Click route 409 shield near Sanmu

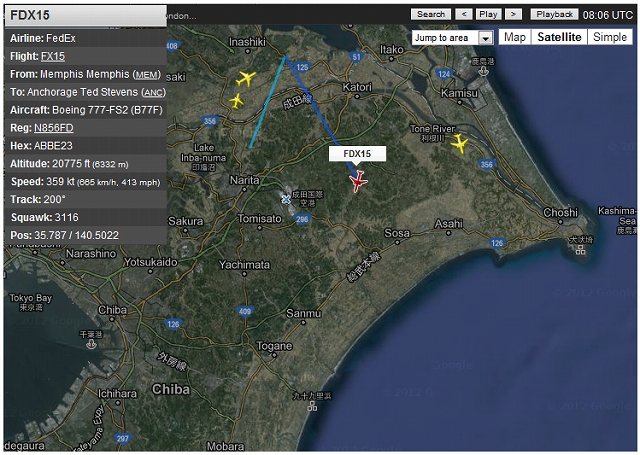pyautogui.click(x=244, y=311)
